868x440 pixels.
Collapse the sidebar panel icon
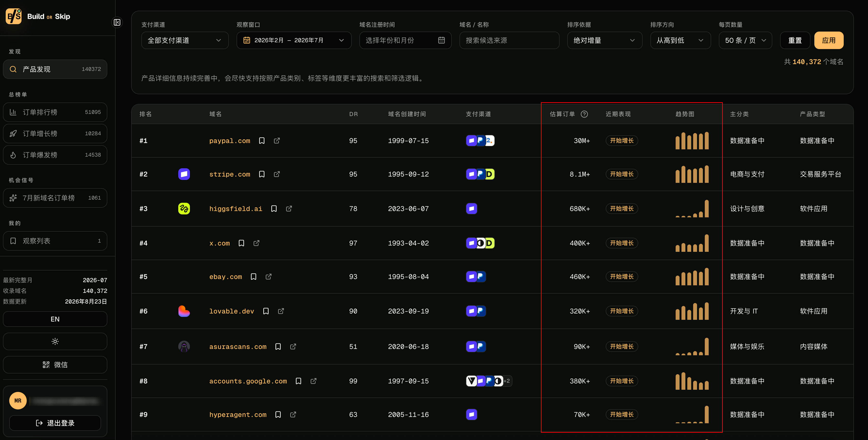(117, 22)
